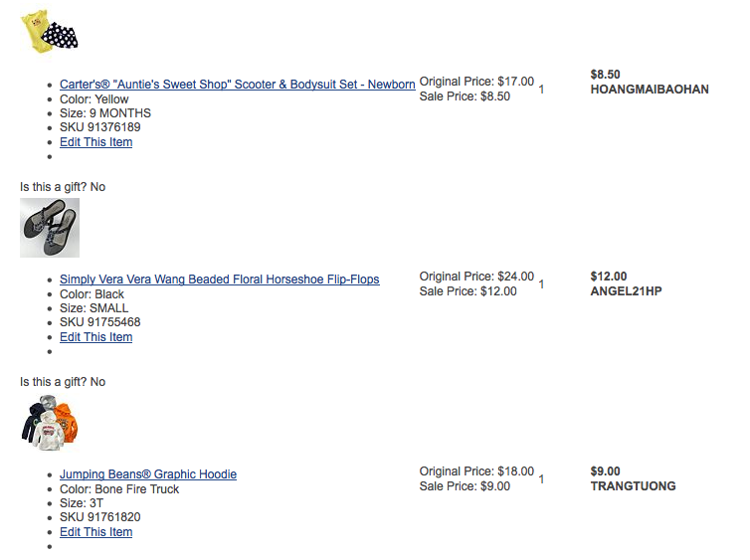Click the HOANGMAIBAOHAN promo code text
Screen dimensions: 750x560
[x=650, y=90]
